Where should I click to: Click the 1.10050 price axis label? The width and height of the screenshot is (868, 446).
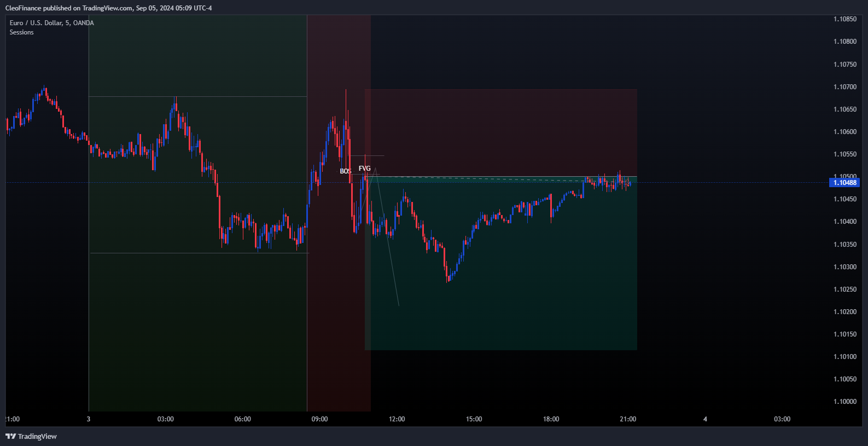pyautogui.click(x=844, y=379)
